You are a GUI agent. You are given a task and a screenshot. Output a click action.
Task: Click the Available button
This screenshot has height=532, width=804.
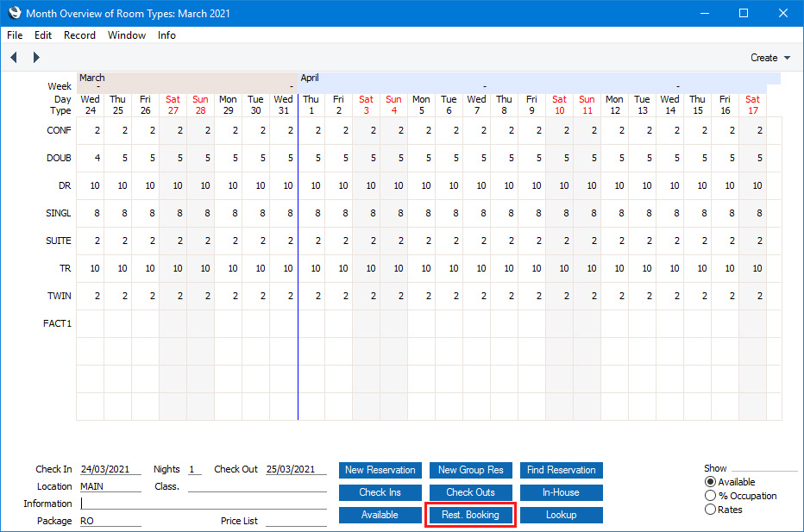coord(380,515)
